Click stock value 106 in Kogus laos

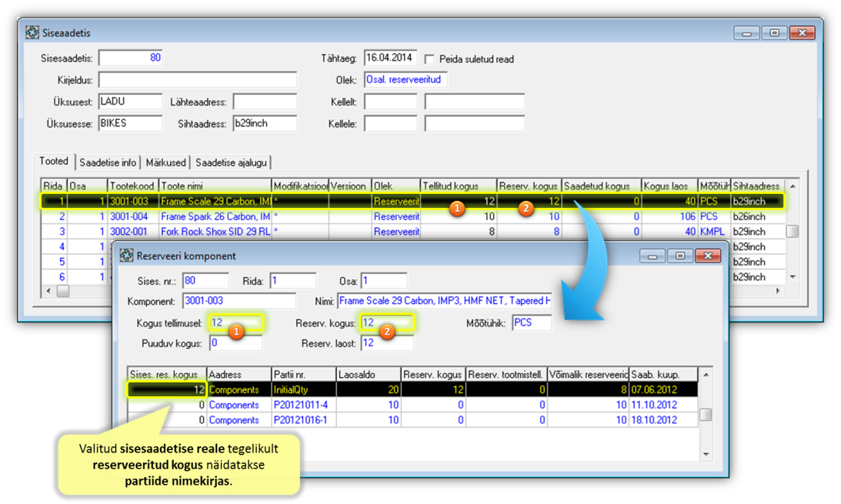point(687,217)
